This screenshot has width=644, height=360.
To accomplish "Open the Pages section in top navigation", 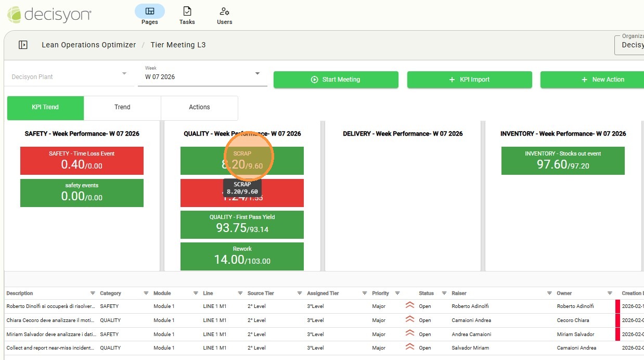I will pos(149,15).
